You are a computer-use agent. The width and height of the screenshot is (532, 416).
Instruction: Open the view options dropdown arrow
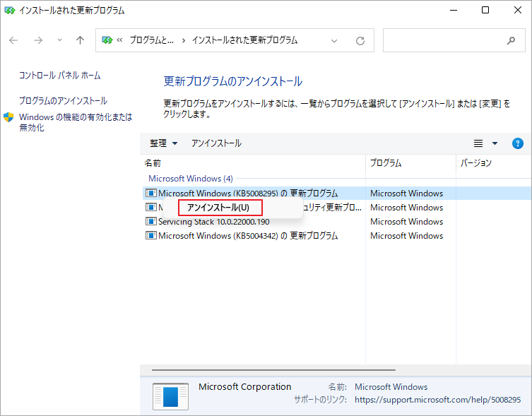click(495, 143)
